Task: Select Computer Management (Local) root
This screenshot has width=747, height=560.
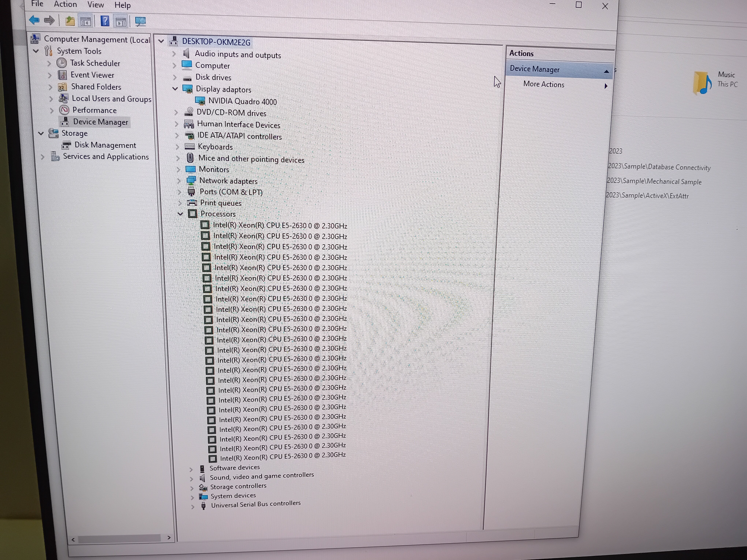Action: coord(97,40)
